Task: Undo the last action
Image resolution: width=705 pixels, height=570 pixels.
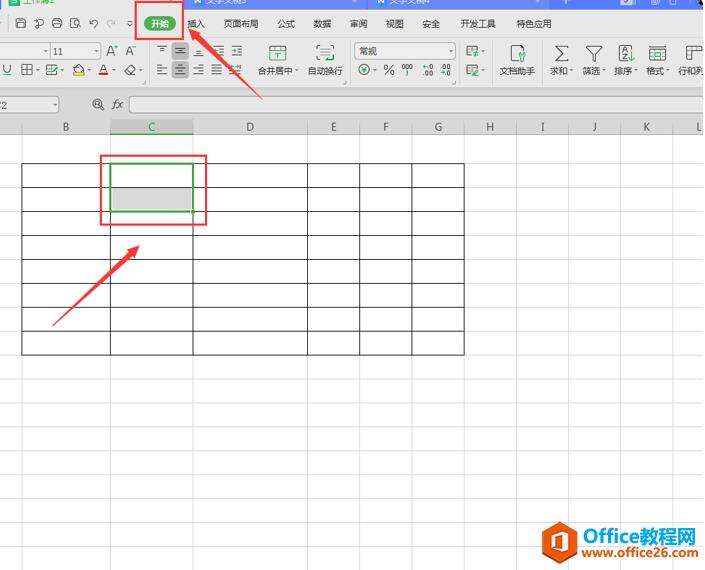Action: pyautogui.click(x=94, y=23)
